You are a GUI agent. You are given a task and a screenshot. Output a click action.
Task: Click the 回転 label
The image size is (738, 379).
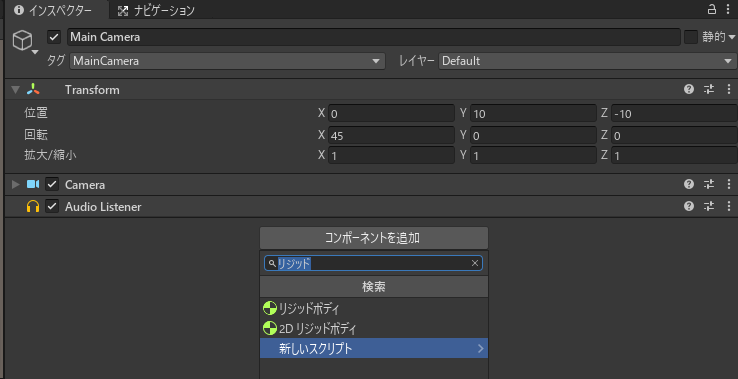click(x=36, y=135)
